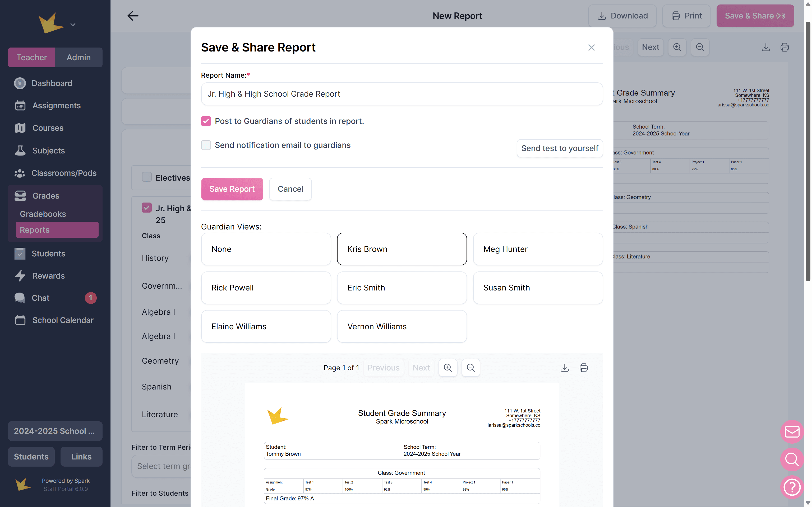
Task: Click the back arrow icon
Action: [x=132, y=16]
